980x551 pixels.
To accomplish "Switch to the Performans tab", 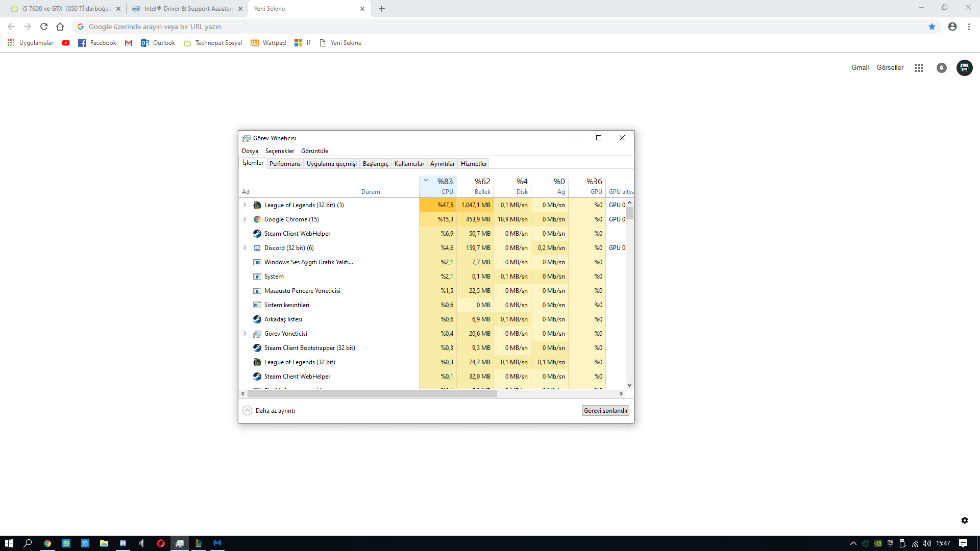I will (x=285, y=164).
